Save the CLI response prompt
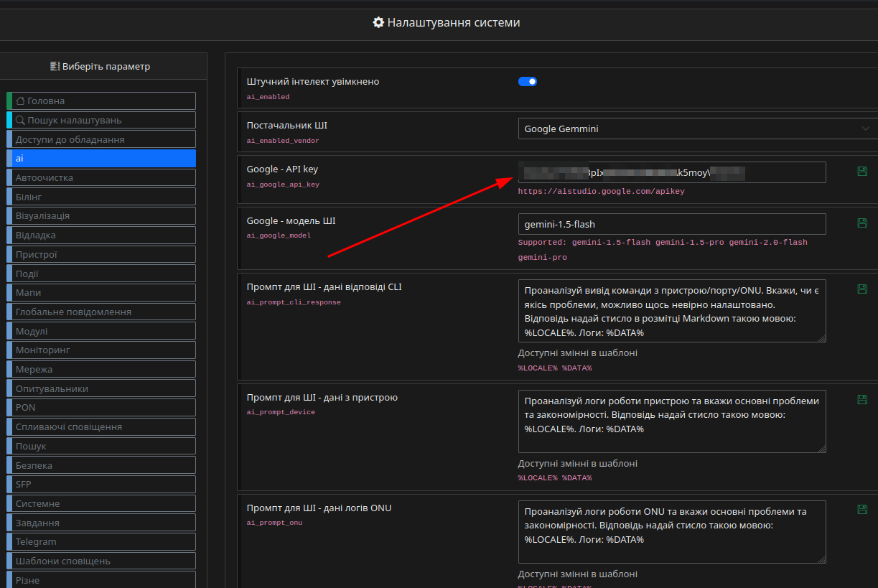Viewport: 878px width, 588px height. (862, 289)
